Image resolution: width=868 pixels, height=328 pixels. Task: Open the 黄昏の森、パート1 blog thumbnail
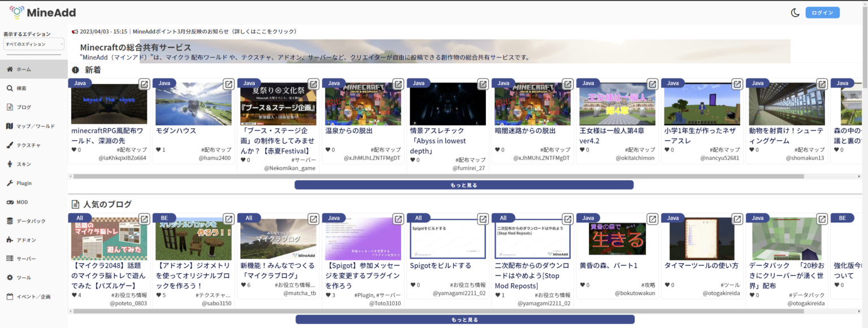(x=617, y=238)
